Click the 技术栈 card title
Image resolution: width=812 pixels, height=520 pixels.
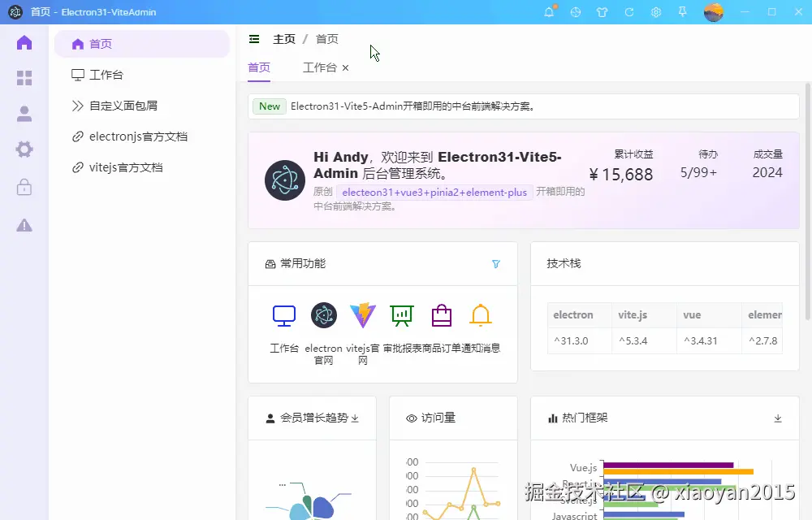[564, 263]
